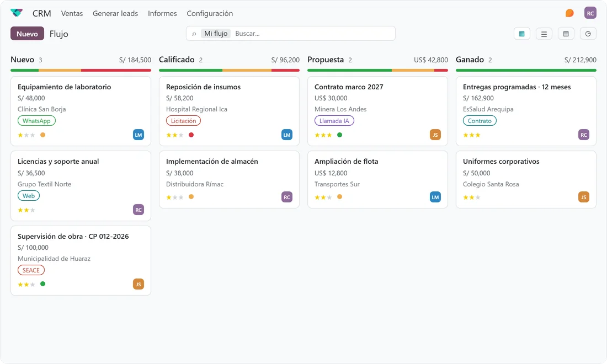Viewport: 607px width, 364px height.
Task: Open the Generar leads menu
Action: click(115, 13)
